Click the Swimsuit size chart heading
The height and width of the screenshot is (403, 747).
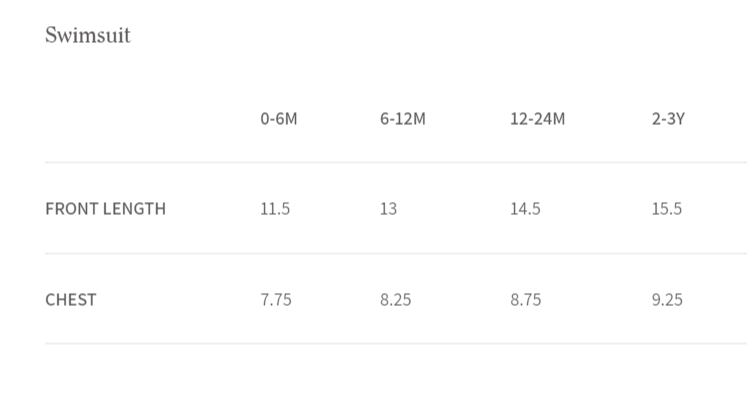coord(88,35)
